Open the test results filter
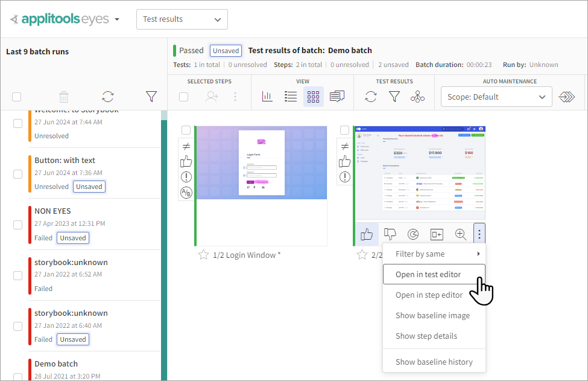Screen dimensions: 588x381 click(394, 96)
